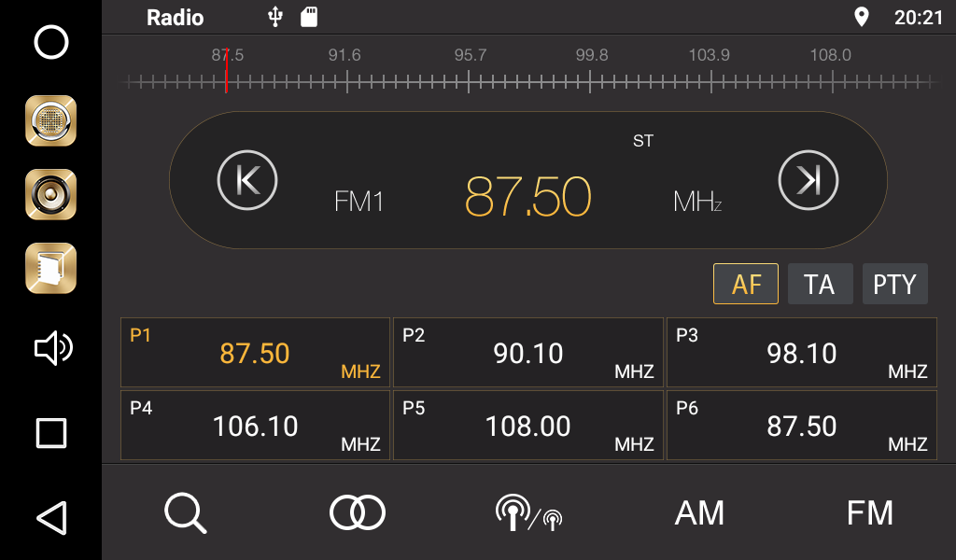Tap the seek previous station button

pyautogui.click(x=247, y=179)
